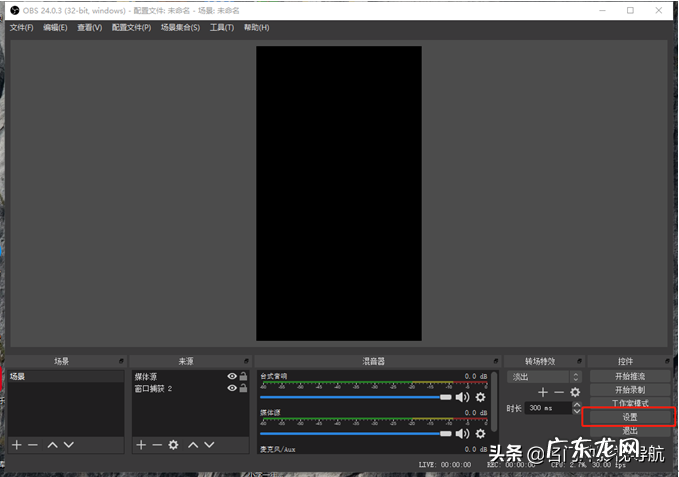This screenshot has width=679, height=477.
Task: Pop out the 混音器 panel
Action: coord(494,361)
